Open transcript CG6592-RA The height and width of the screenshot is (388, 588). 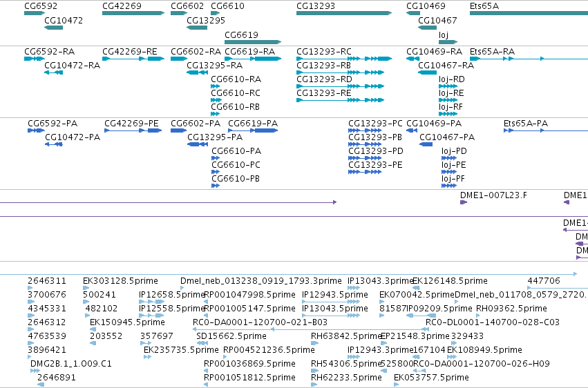[50, 51]
